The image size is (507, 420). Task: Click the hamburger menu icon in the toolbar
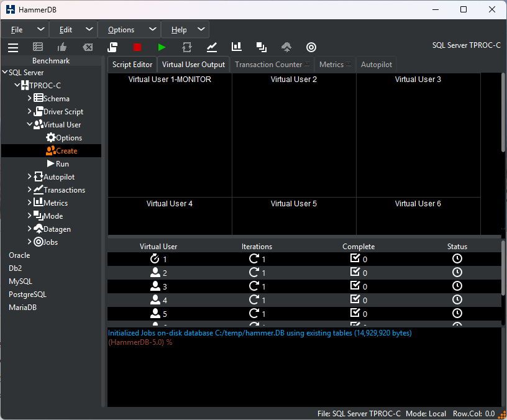click(13, 47)
